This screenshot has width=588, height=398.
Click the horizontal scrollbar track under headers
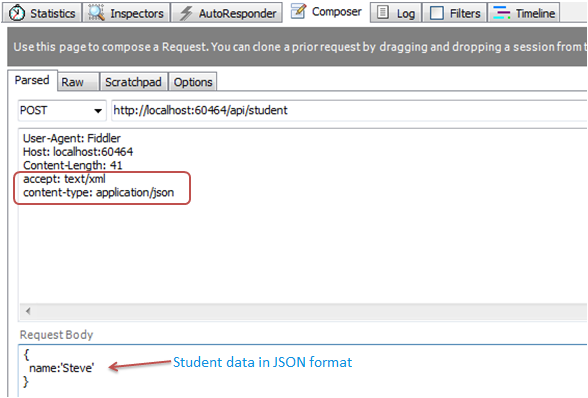click(x=303, y=311)
